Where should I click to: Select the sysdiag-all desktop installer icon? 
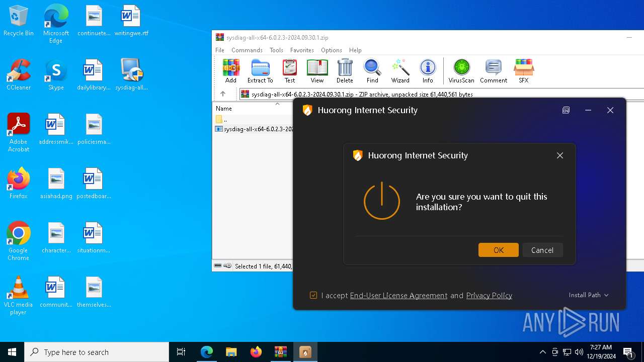131,74
